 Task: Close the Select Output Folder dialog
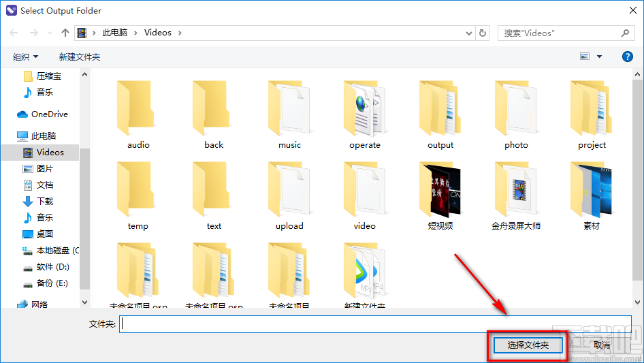(633, 10)
